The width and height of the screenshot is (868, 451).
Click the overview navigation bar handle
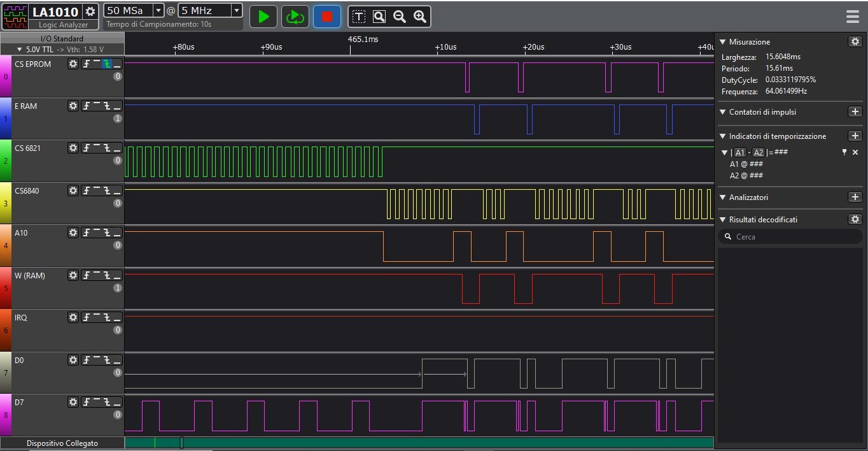point(181,442)
